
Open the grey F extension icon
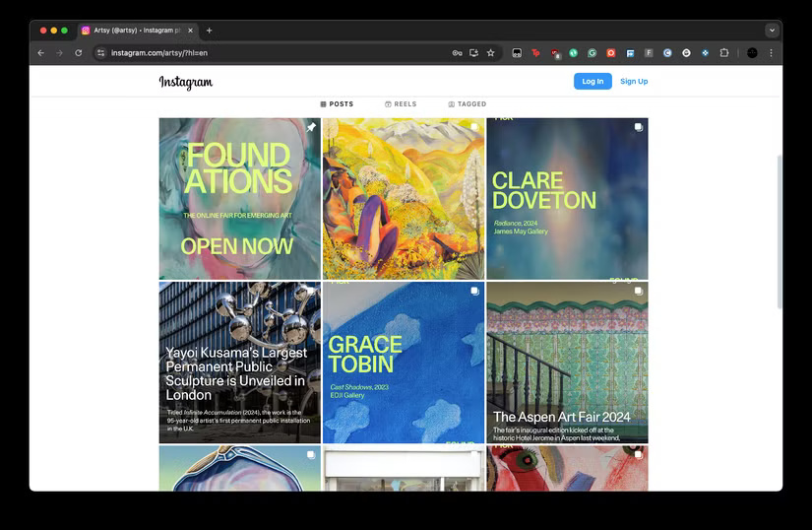(x=649, y=53)
